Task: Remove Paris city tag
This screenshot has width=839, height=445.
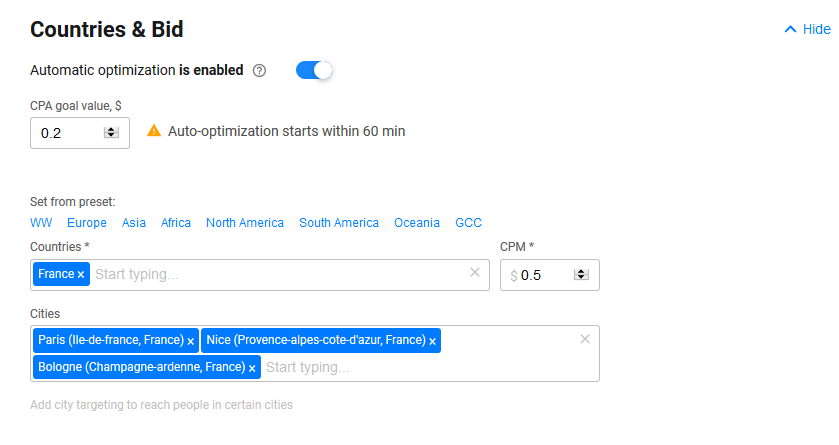Action: click(x=190, y=341)
